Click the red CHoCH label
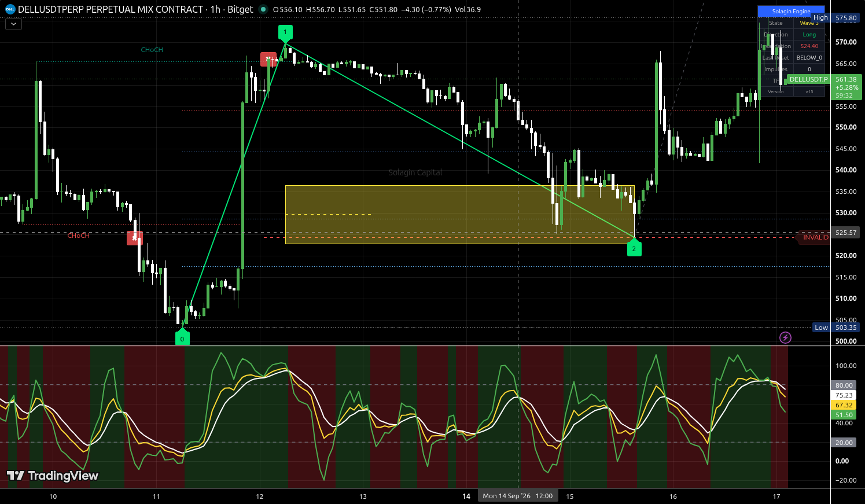This screenshot has height=504, width=865. tap(79, 236)
